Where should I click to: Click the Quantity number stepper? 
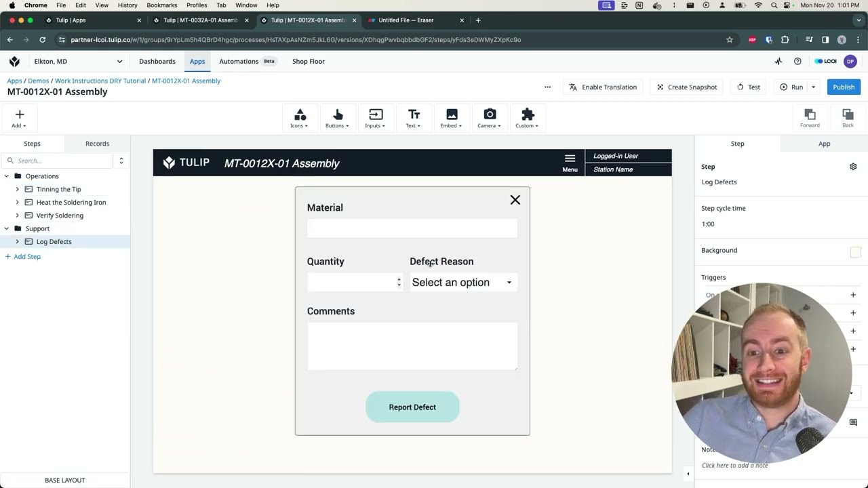click(399, 283)
